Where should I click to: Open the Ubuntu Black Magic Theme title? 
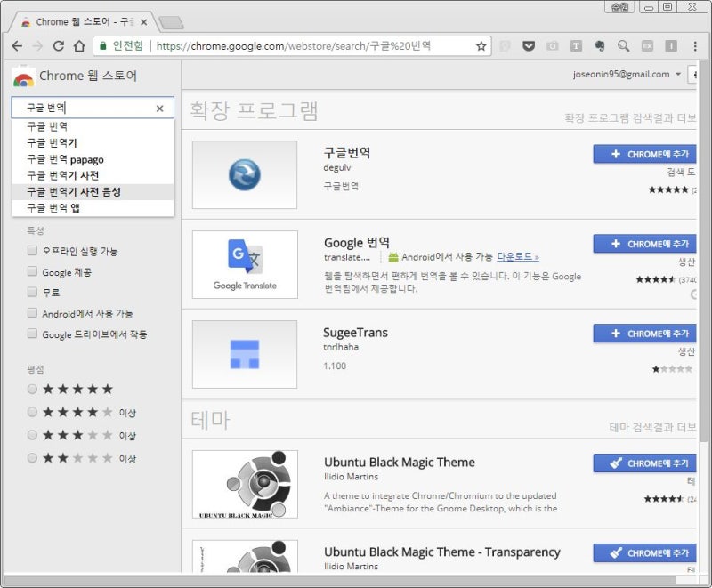tap(400, 463)
